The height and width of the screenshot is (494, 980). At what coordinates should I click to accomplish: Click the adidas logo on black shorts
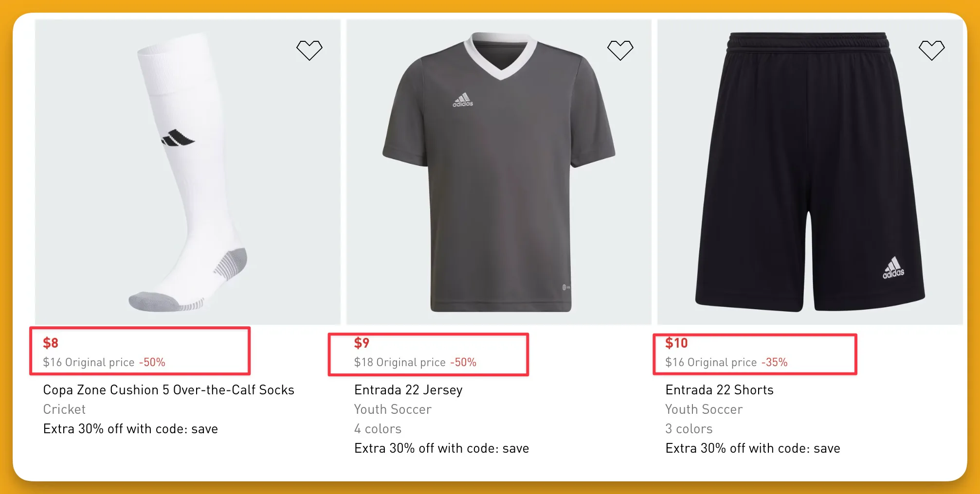coord(893,268)
